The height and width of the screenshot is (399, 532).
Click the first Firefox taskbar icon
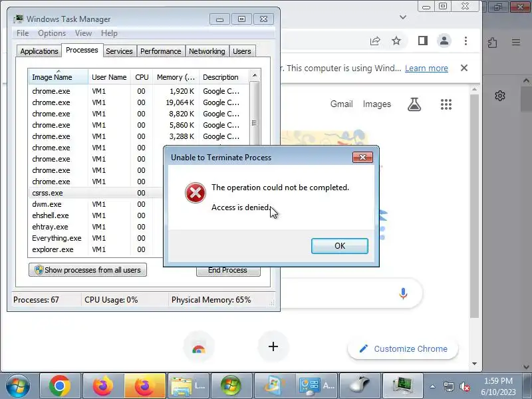click(103, 386)
